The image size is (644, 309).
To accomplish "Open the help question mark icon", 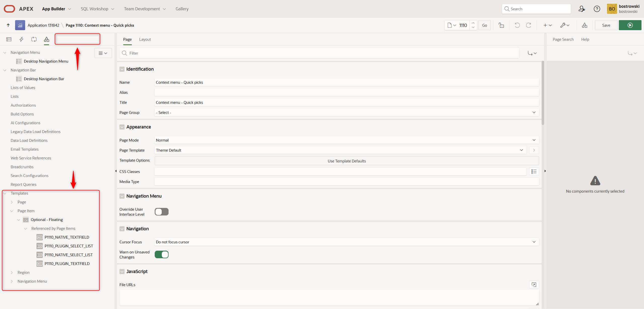I will [597, 9].
